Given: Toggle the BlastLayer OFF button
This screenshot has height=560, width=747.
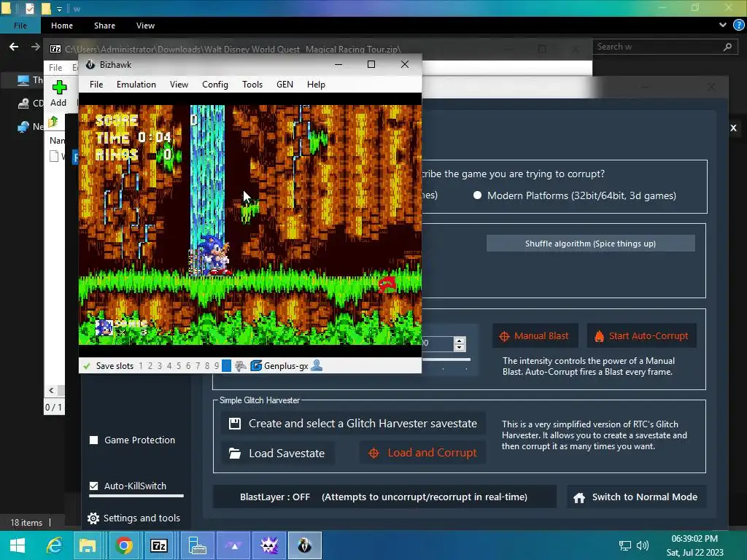Looking at the screenshot, I should tap(384, 497).
